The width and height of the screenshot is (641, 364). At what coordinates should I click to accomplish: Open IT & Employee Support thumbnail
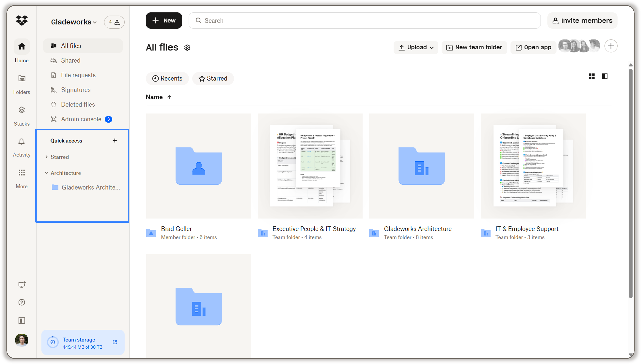point(533,166)
